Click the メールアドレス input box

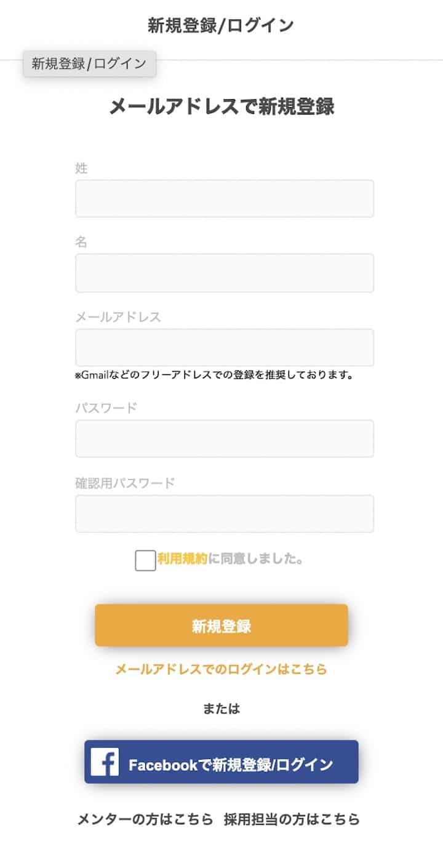[225, 347]
